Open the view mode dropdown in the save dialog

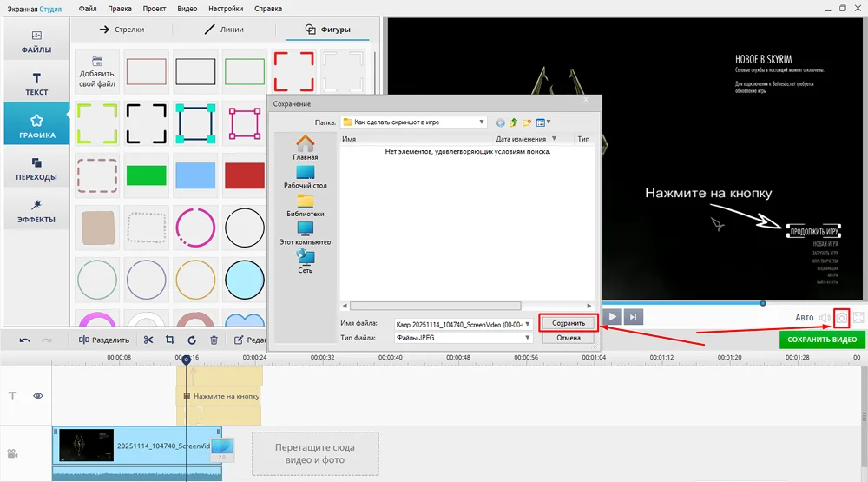(549, 122)
